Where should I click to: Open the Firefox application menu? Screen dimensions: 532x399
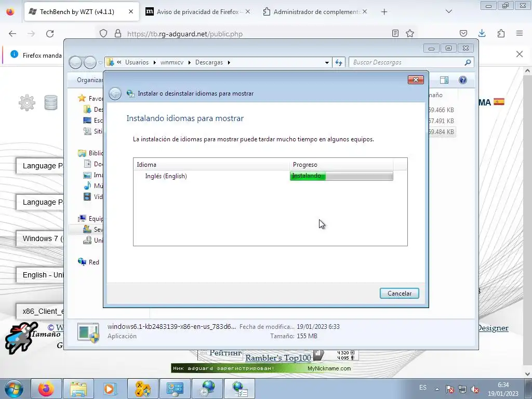pyautogui.click(x=520, y=33)
